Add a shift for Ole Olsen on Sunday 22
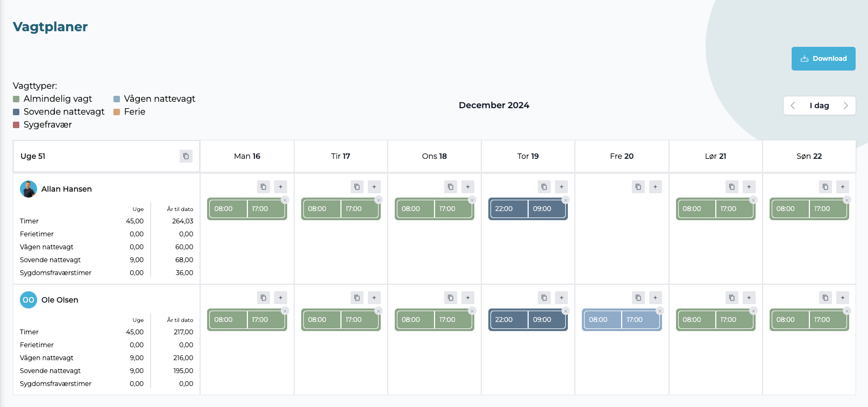 pyautogui.click(x=843, y=298)
